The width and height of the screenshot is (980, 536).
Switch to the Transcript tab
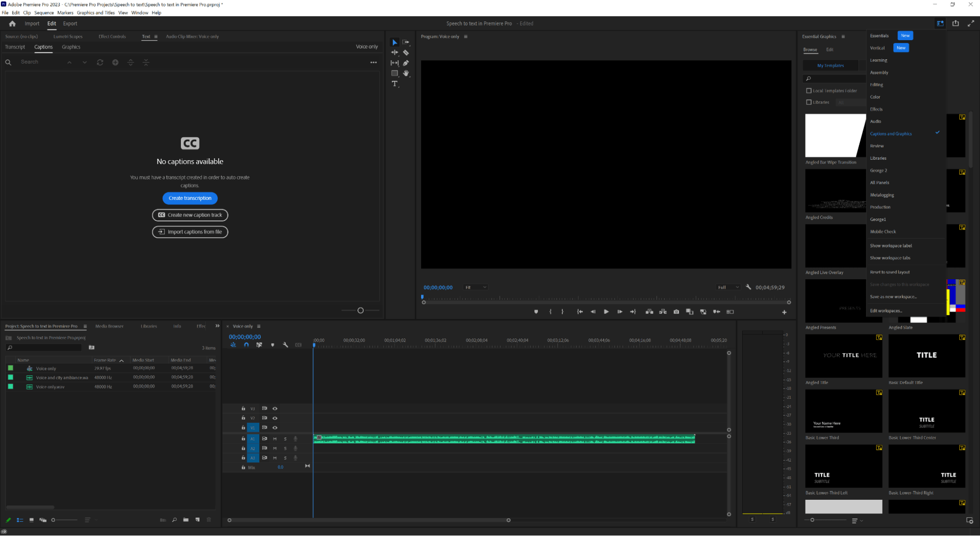[15, 47]
